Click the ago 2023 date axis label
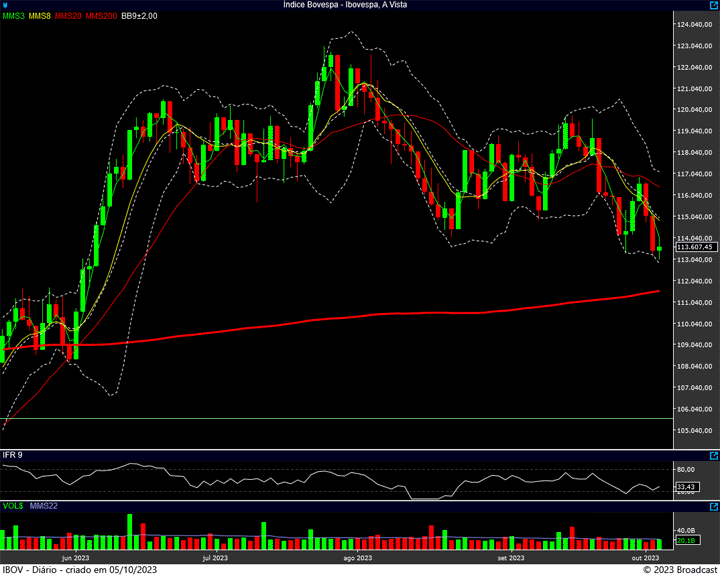This screenshot has height=575, width=720. click(x=357, y=558)
